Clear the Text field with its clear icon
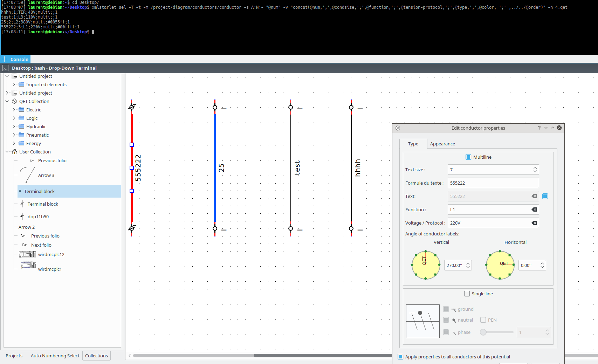The height and width of the screenshot is (364, 598). point(534,196)
